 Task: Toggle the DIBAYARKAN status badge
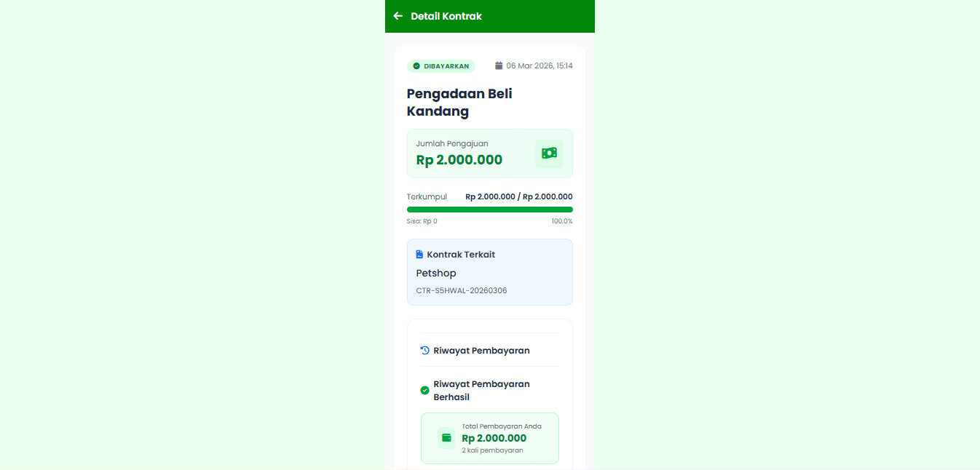(441, 65)
